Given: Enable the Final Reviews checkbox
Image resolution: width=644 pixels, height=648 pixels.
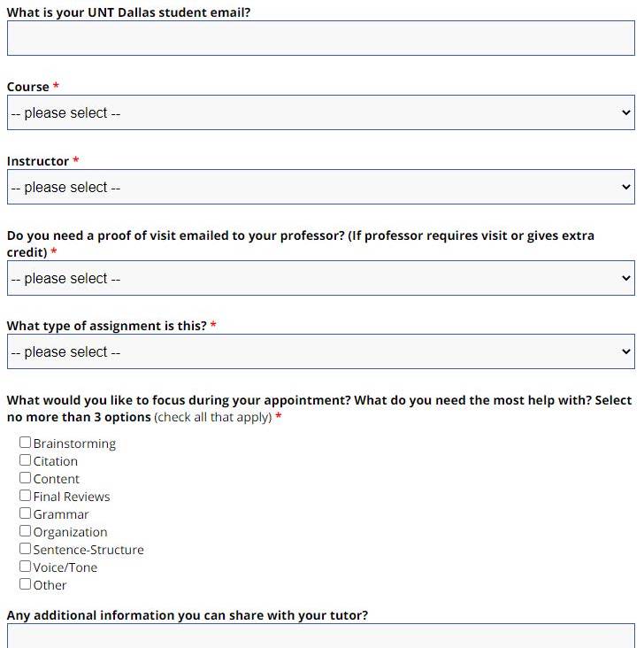Looking at the screenshot, I should point(26,496).
